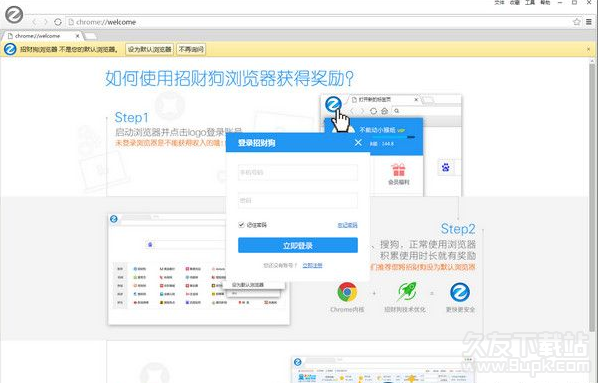The width and height of the screenshot is (598, 383).
Task: Click the password input field
Action: (298, 200)
